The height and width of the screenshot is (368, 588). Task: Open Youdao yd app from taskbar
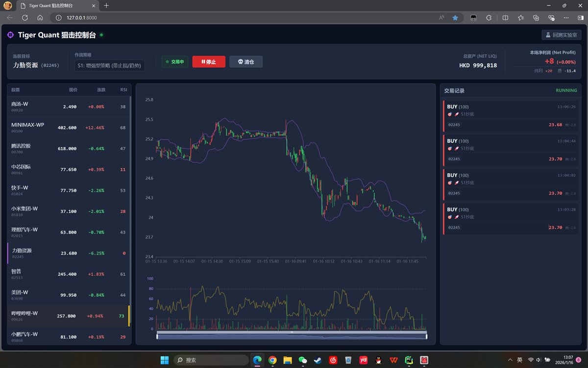tap(363, 360)
